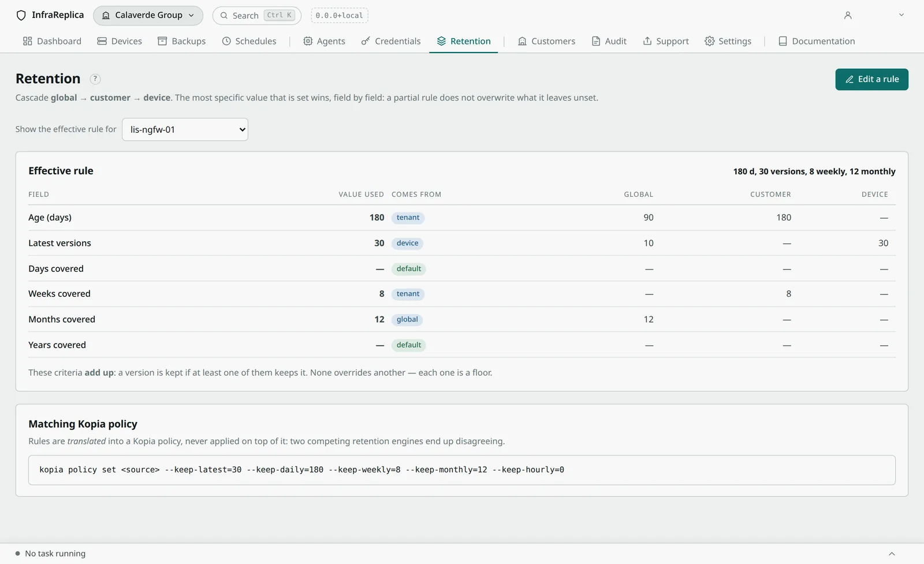Switch to the Backups tab
This screenshot has width=924, height=564.
(x=182, y=41)
